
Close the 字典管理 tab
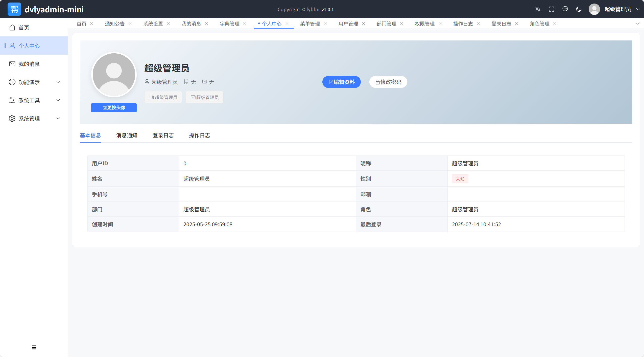[x=245, y=24]
